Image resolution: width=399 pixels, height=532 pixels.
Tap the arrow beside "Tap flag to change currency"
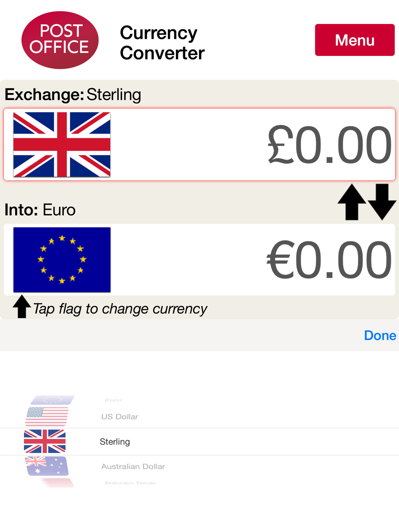[22, 307]
